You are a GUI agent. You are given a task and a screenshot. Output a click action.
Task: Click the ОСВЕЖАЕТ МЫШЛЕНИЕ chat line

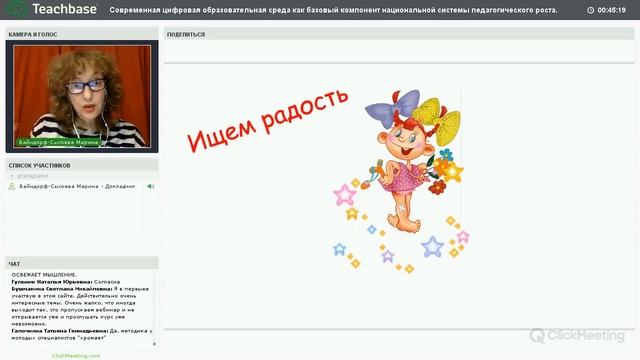pyautogui.click(x=44, y=275)
